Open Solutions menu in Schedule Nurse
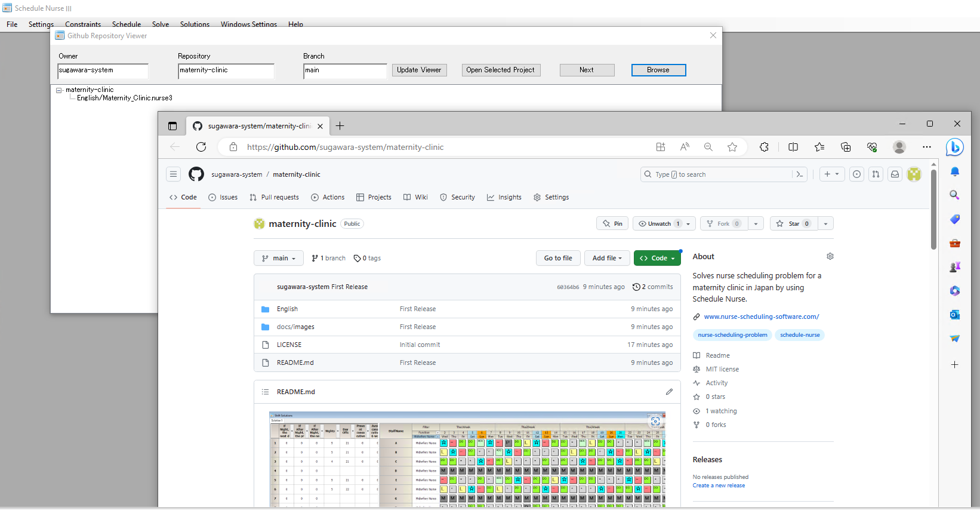Image resolution: width=980 pixels, height=510 pixels. pos(195,24)
